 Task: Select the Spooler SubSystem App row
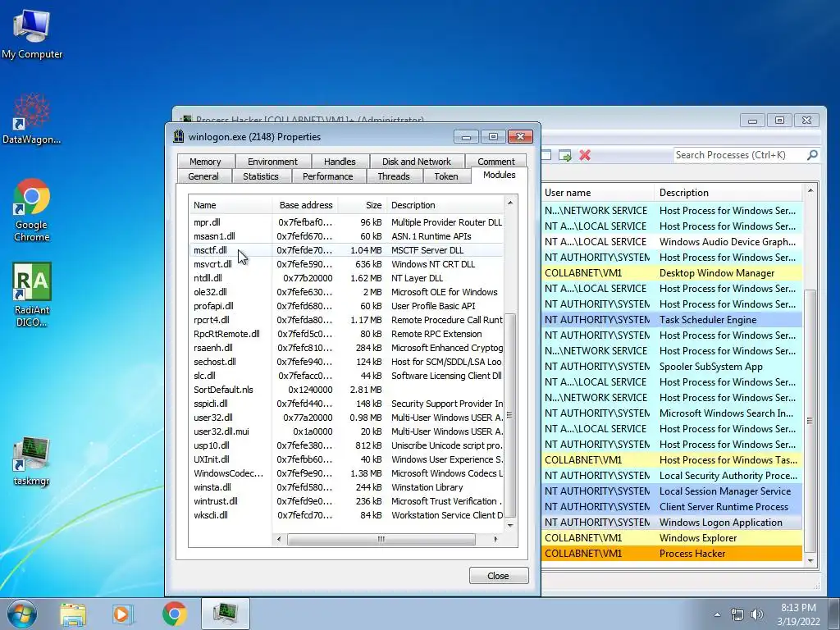point(672,367)
